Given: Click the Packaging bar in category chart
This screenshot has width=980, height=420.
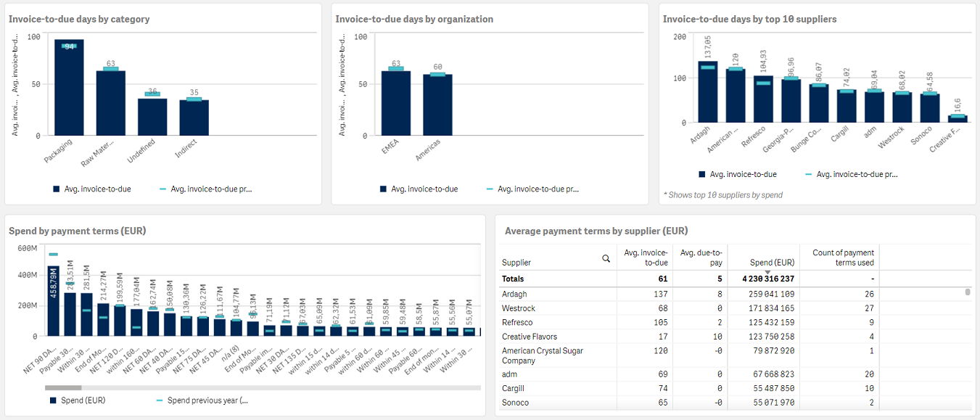Looking at the screenshot, I should 69,88.
